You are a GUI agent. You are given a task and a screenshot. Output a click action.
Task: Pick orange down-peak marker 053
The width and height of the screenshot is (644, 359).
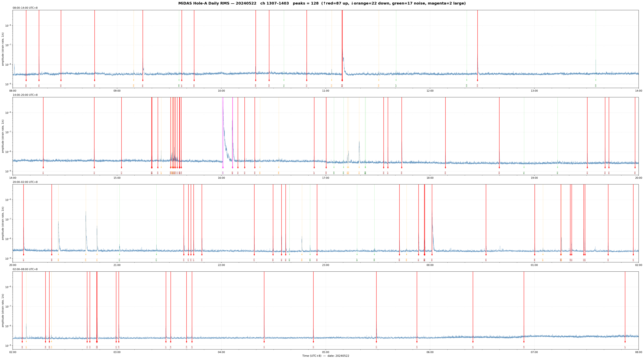click(x=359, y=167)
